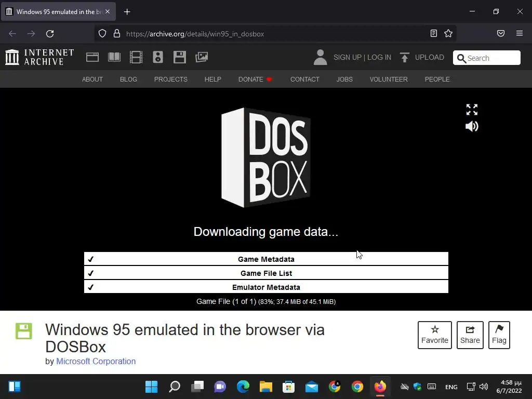Click the Game File download progress text
Viewport: 532px width, 399px height.
pyautogui.click(x=266, y=302)
